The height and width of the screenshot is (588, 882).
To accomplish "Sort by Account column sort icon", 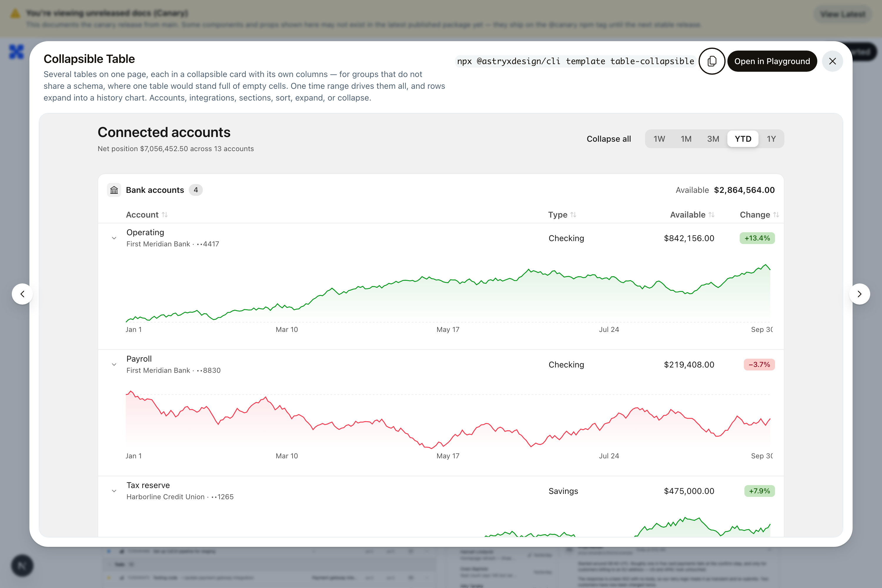I will point(165,215).
